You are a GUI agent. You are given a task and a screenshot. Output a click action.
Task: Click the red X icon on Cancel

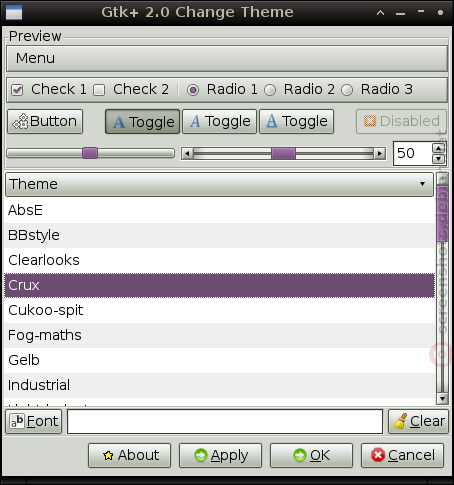(378, 455)
